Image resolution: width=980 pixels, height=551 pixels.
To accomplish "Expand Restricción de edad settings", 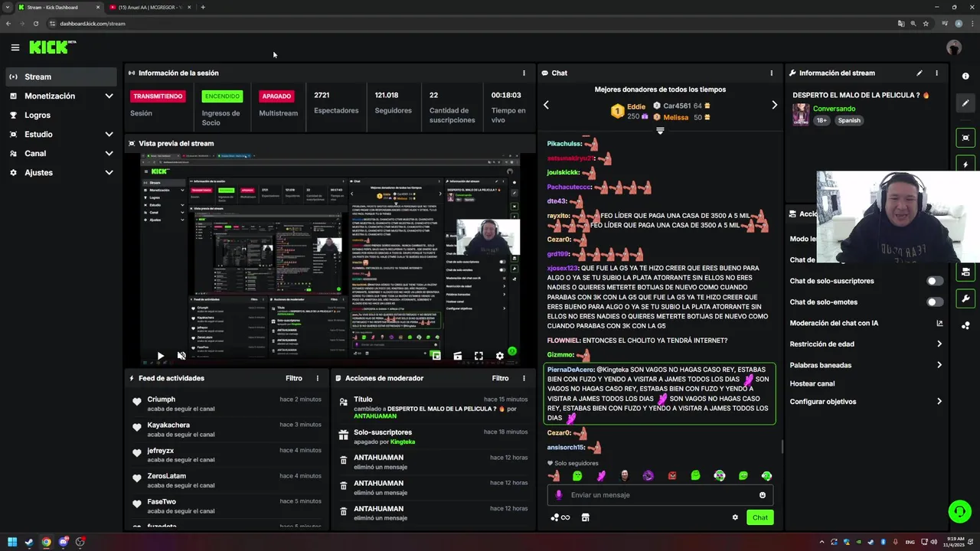I will click(x=866, y=344).
